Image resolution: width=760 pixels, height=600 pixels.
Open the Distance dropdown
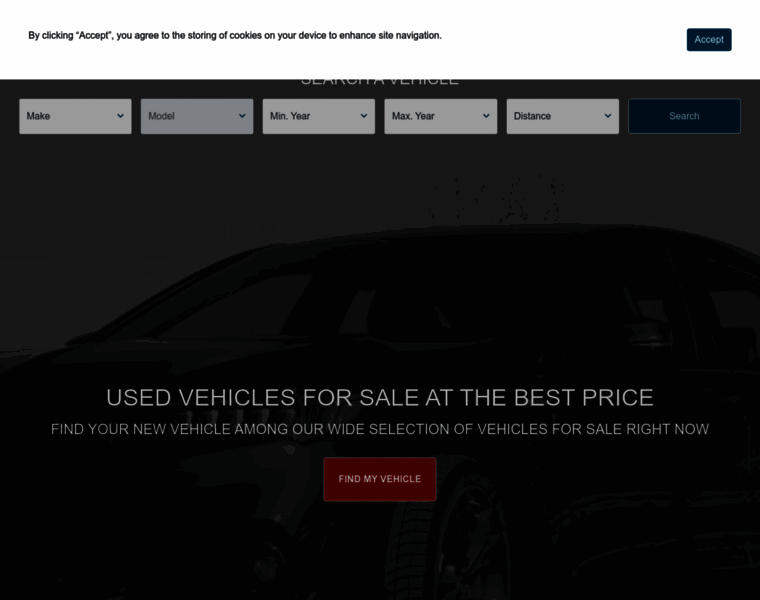tap(562, 116)
